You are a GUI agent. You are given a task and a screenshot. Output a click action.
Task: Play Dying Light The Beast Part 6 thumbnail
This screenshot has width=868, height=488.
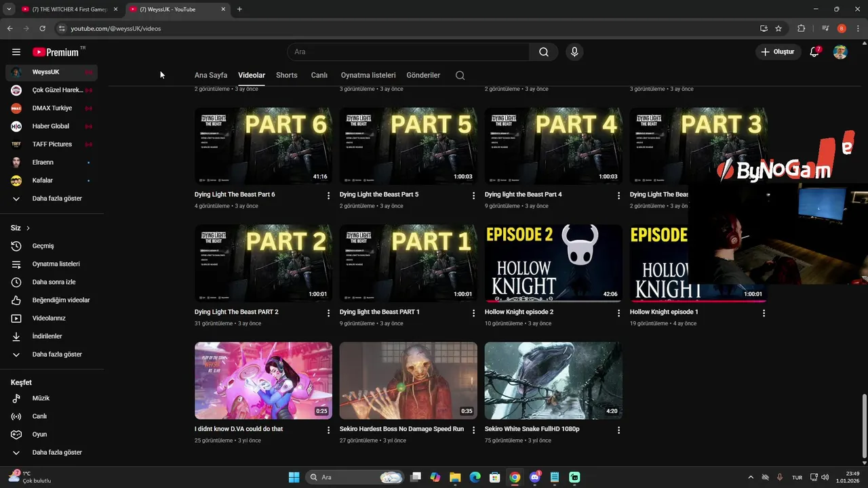click(x=263, y=146)
